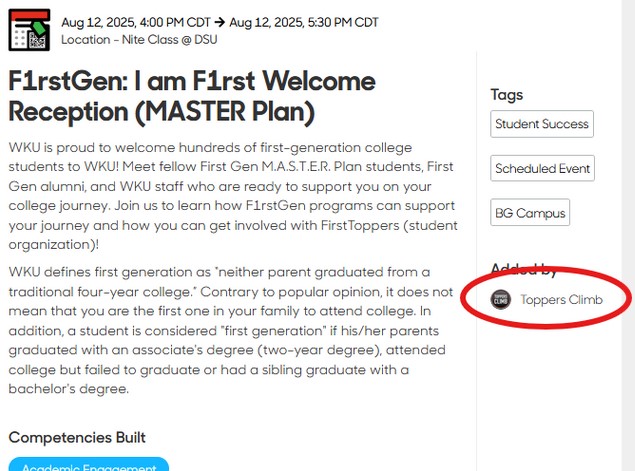Click the Toppers Climb avatar logo
This screenshot has width=635, height=471.
(x=501, y=299)
